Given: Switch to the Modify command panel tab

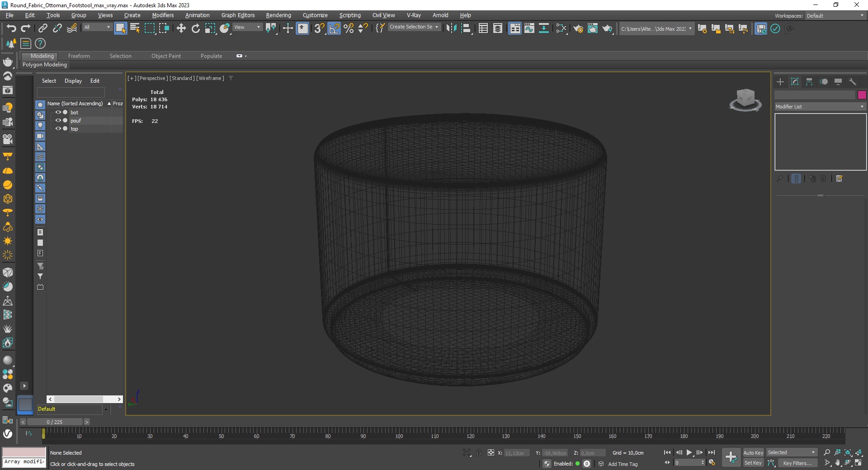Looking at the screenshot, I should (795, 82).
